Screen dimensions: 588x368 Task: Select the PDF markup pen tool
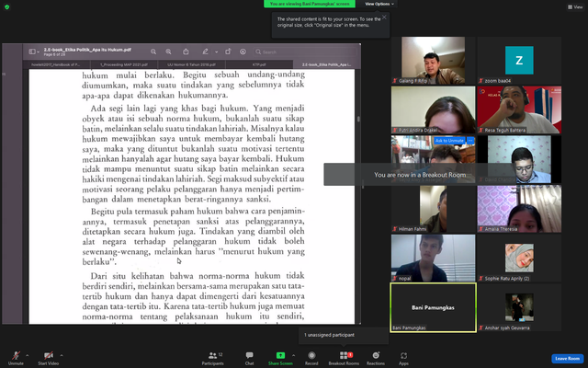point(205,52)
